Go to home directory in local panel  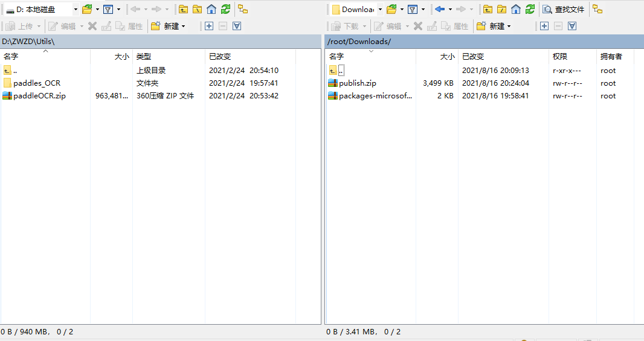click(211, 9)
